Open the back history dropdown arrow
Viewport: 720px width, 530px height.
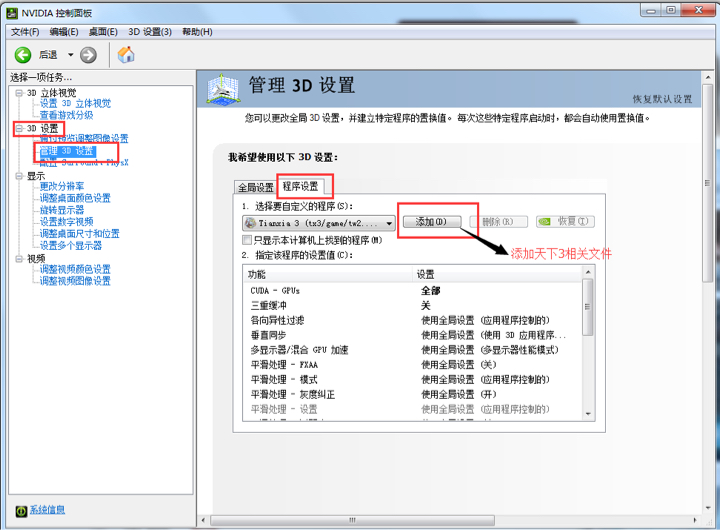point(71,55)
